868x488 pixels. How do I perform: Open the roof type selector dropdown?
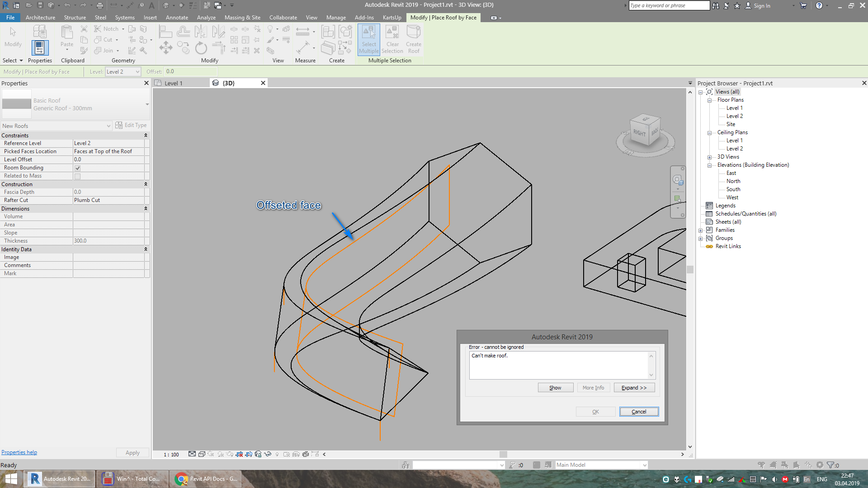(x=147, y=104)
